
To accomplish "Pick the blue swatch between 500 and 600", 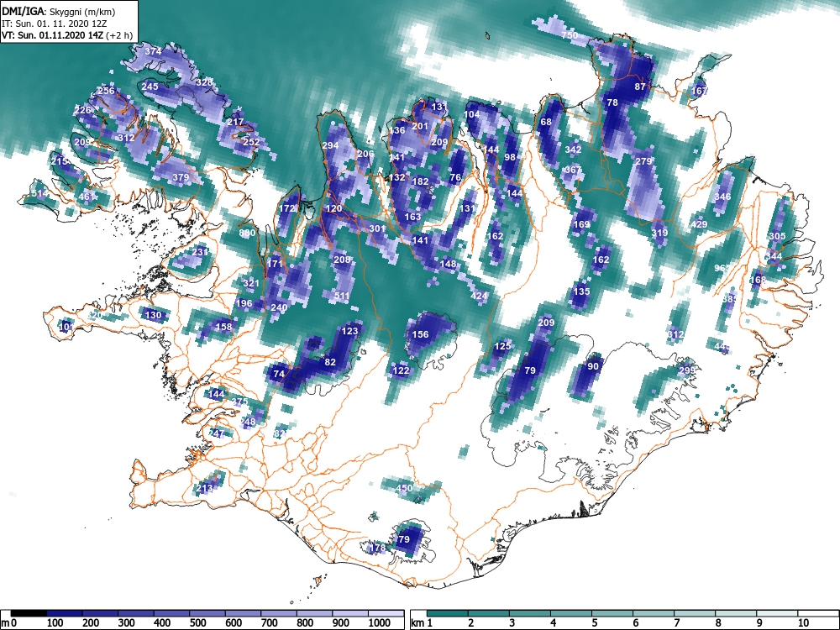I will (207, 613).
